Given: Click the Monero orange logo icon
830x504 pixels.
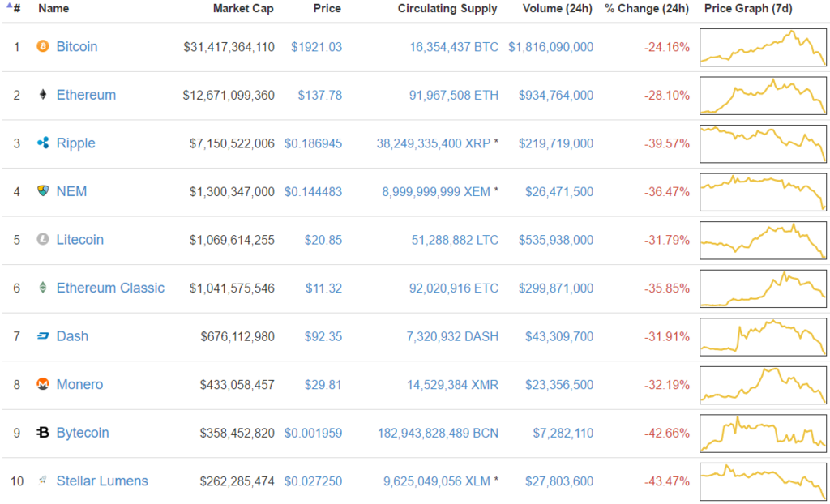Looking at the screenshot, I should click(x=42, y=384).
